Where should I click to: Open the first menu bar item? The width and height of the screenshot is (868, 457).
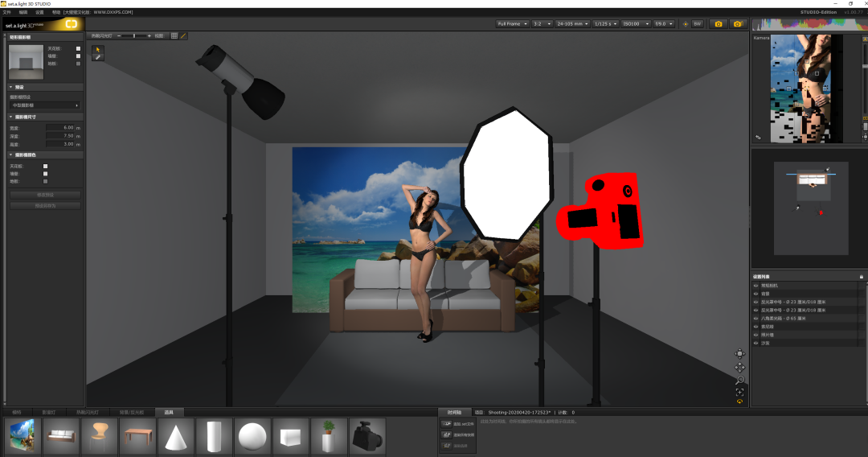click(6, 12)
